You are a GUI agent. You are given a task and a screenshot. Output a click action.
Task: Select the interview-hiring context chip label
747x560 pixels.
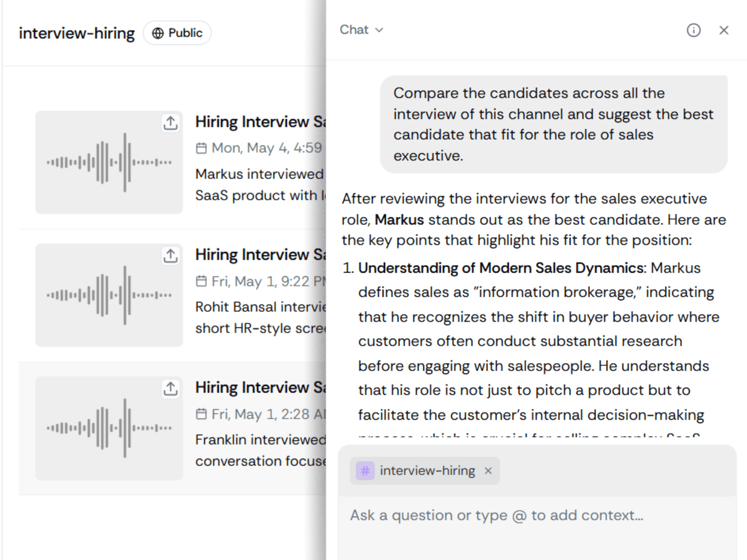coord(427,470)
